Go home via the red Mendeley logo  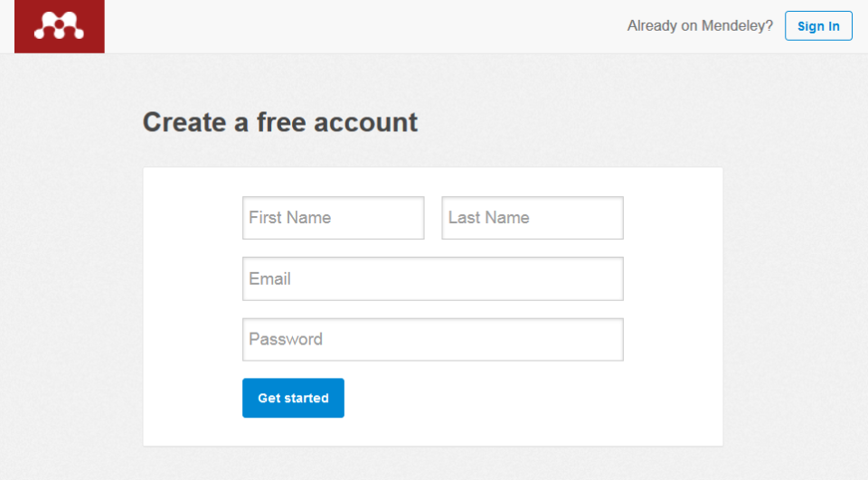tap(60, 26)
